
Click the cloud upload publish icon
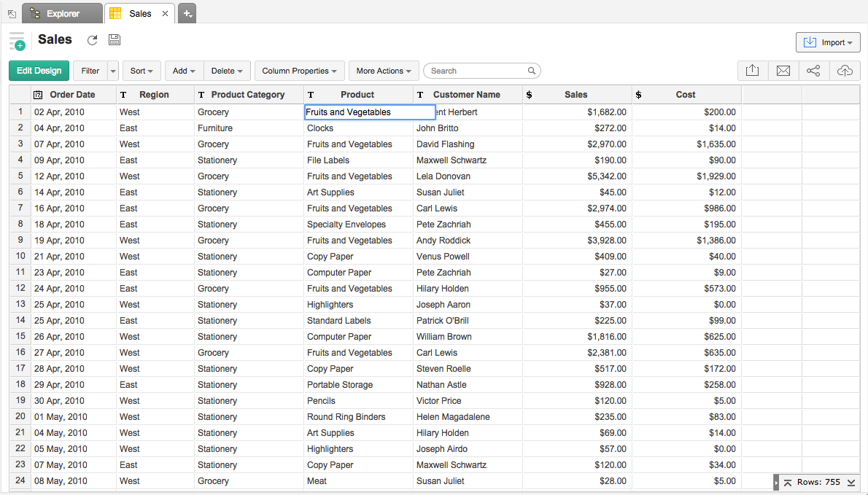point(844,71)
